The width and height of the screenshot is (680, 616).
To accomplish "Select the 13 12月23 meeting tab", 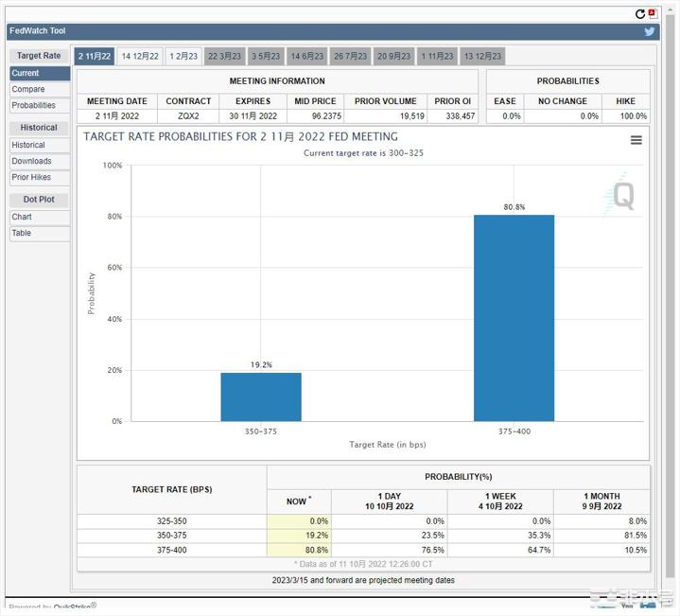I will pyautogui.click(x=482, y=57).
